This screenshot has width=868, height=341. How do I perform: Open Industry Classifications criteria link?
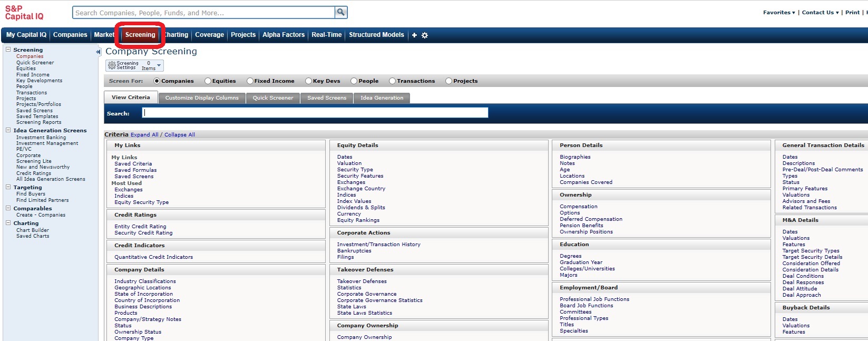tap(145, 281)
